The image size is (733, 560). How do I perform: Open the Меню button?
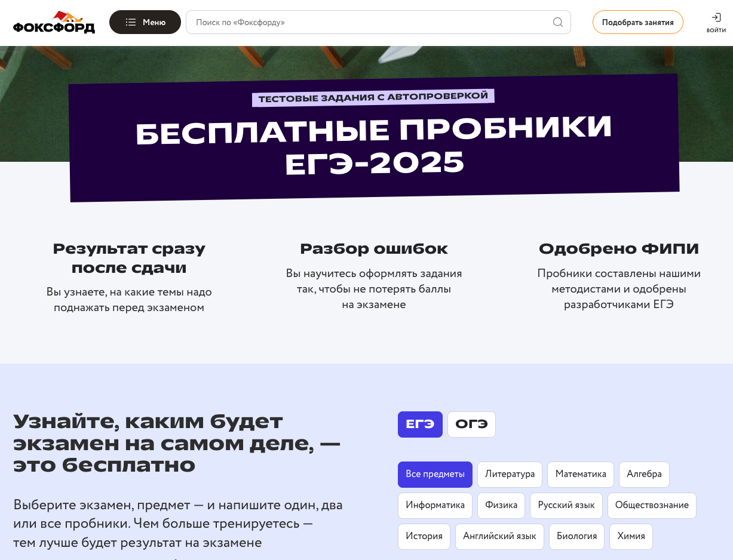point(145,22)
